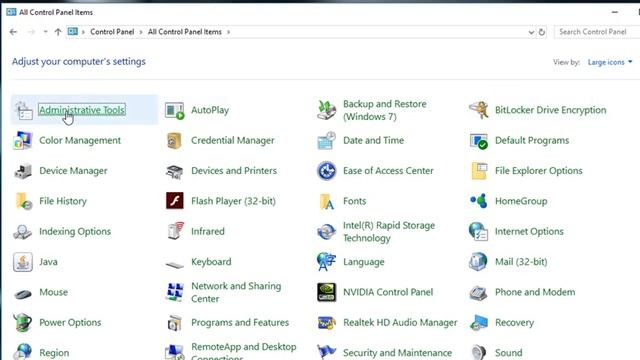The width and height of the screenshot is (640, 360).
Task: Open the File History icon
Action: pyautogui.click(x=23, y=201)
